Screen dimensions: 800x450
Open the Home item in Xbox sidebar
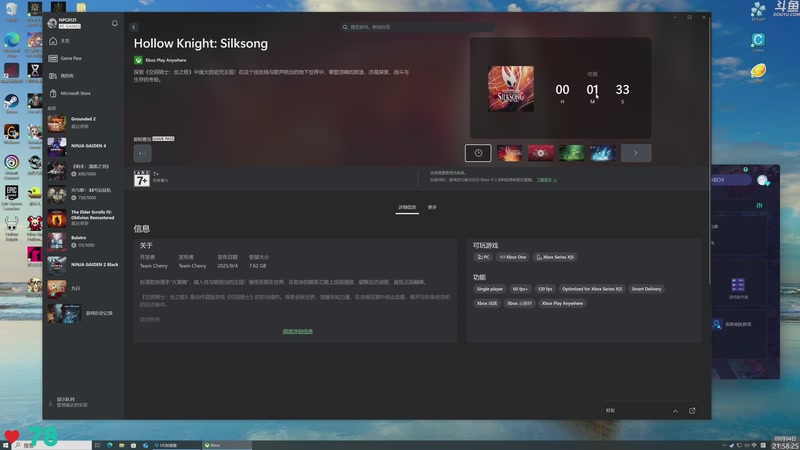coord(83,41)
